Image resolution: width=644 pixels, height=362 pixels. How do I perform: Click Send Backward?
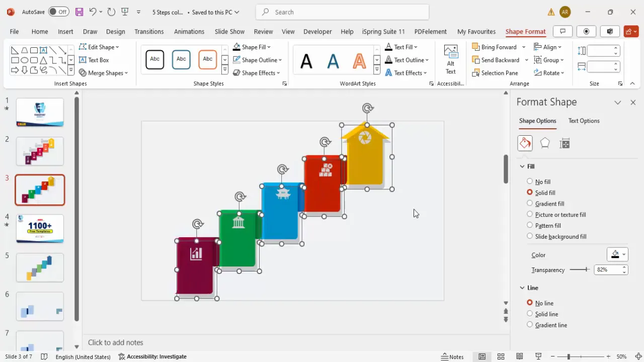[496, 60]
